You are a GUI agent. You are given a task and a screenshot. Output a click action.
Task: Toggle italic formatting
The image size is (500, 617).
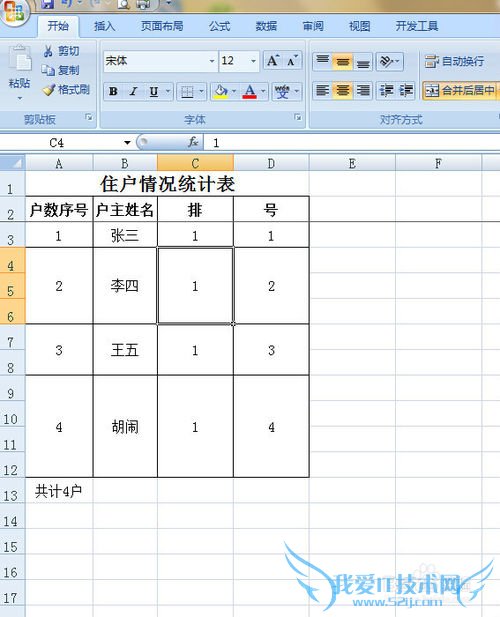pyautogui.click(x=133, y=92)
